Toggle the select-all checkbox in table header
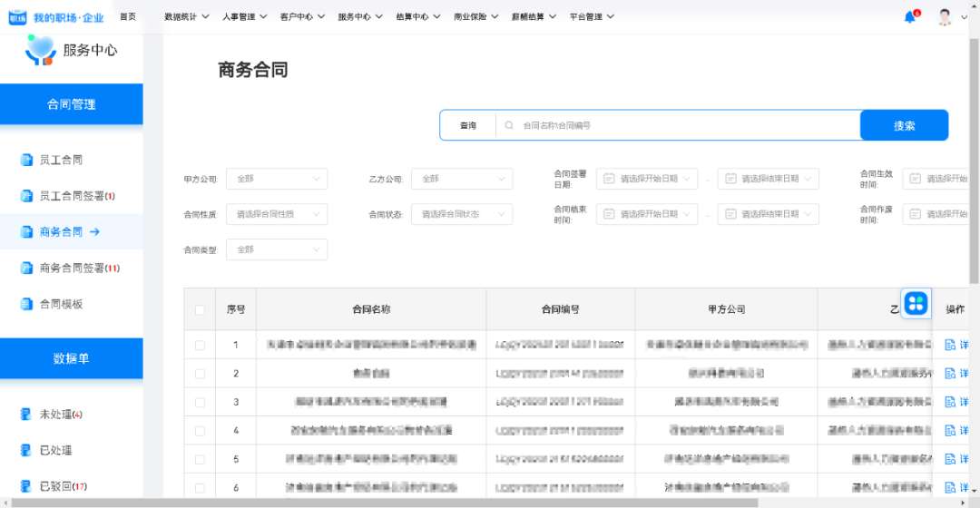This screenshot has width=980, height=508. tap(200, 310)
